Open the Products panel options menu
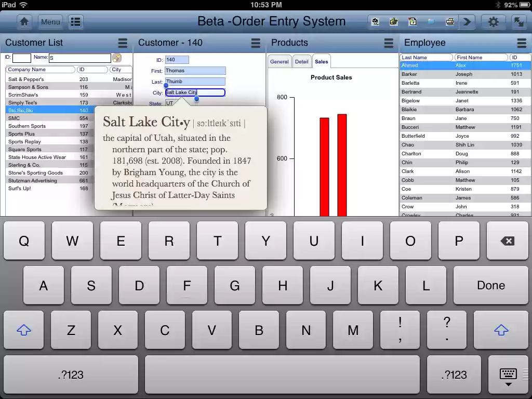Viewport: 532px width, 399px height. [388, 43]
